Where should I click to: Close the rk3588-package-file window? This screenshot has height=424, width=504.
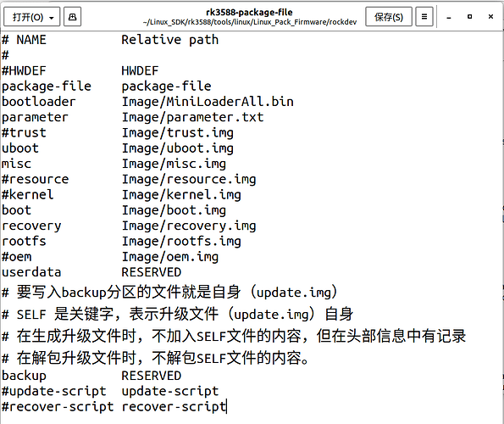click(x=490, y=17)
